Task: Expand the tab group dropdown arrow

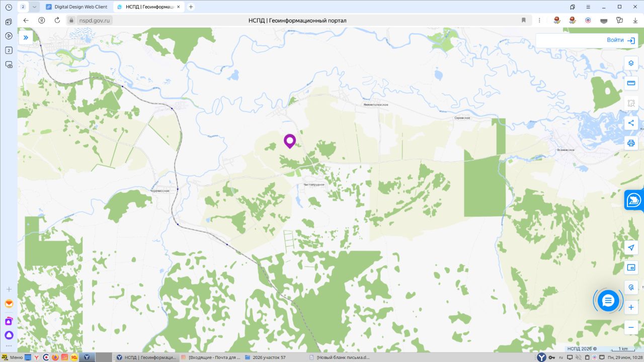Action: click(34, 7)
